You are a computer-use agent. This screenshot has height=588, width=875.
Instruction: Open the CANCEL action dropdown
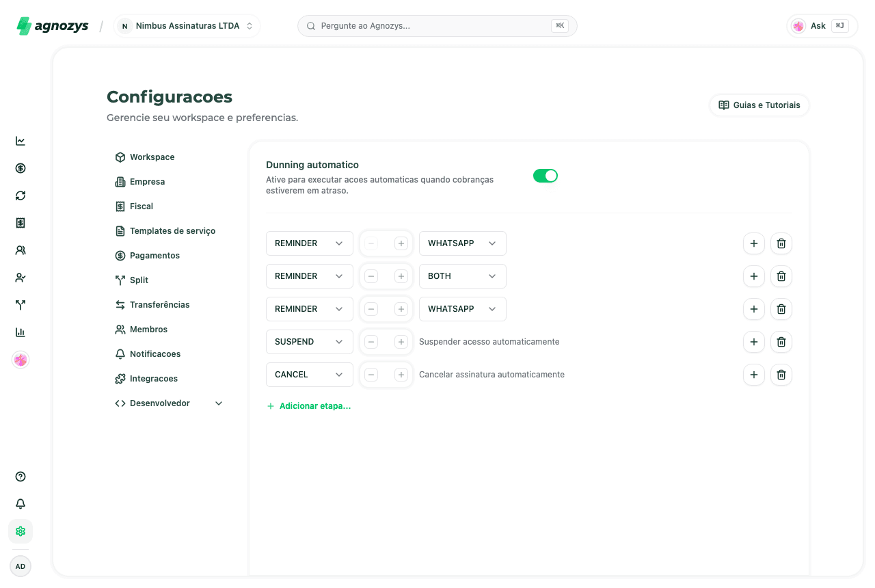310,375
